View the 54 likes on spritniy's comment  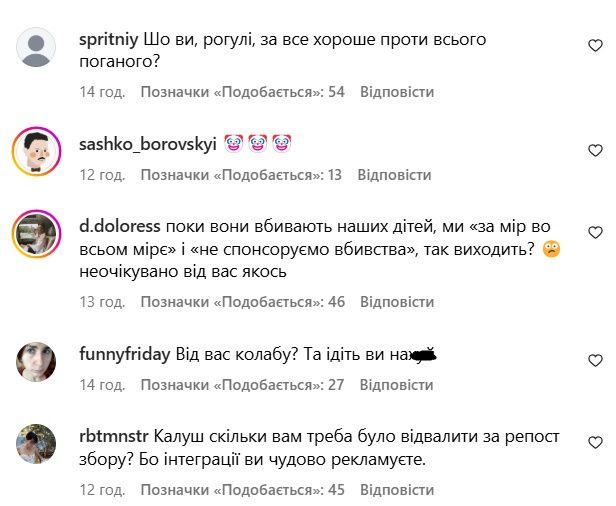pos(242,92)
